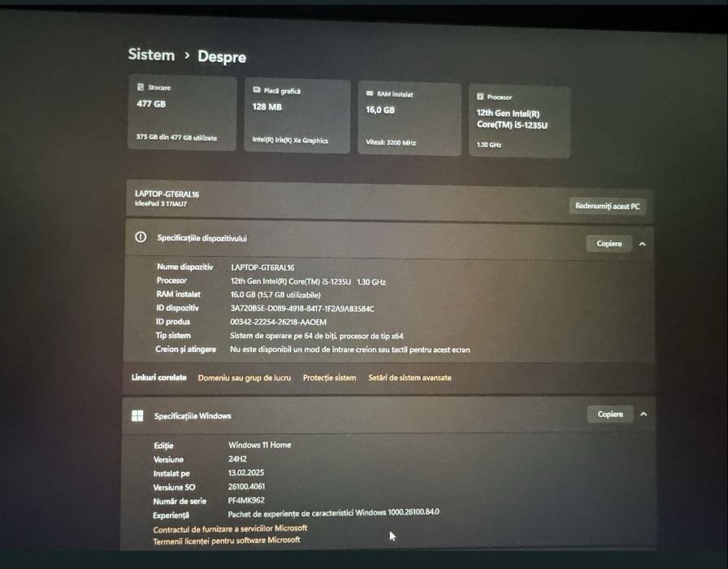
Task: Click the Specificațiile Windows header
Action: click(x=193, y=416)
